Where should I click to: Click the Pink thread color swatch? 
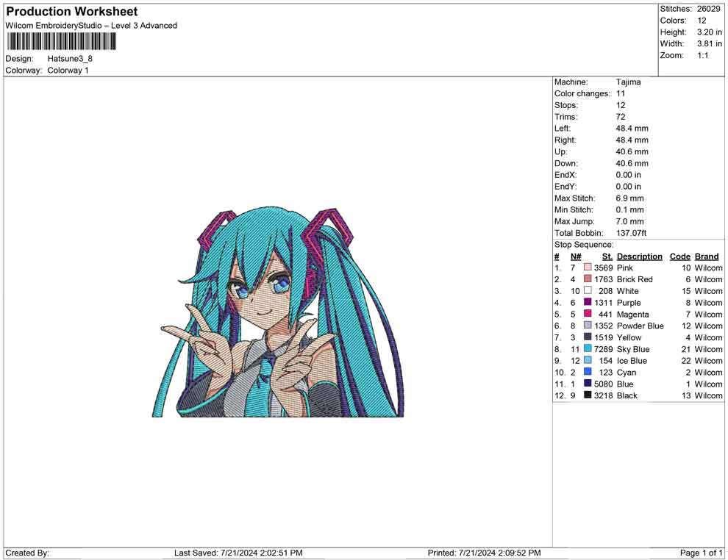click(588, 268)
